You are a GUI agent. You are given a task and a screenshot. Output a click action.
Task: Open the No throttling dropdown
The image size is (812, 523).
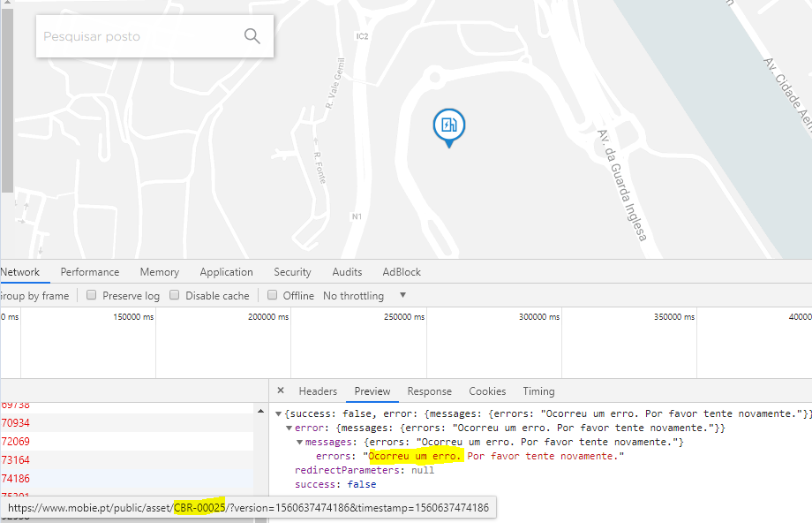[x=402, y=295]
